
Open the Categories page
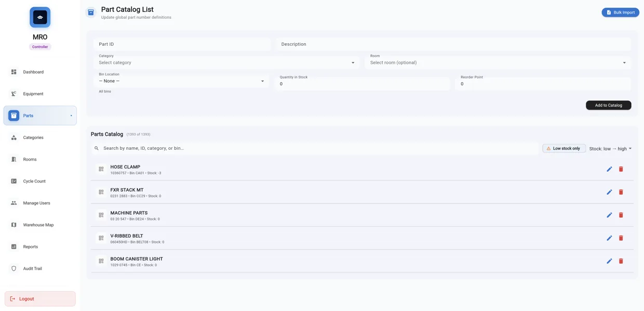[x=40, y=137]
